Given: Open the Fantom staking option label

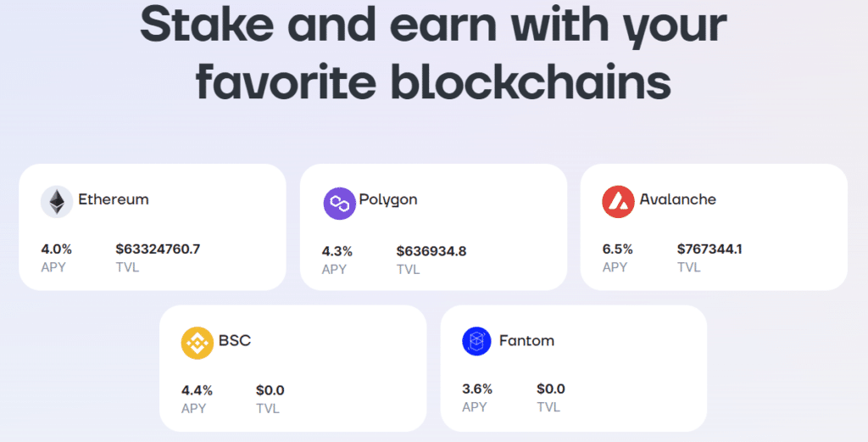Looking at the screenshot, I should (x=526, y=340).
